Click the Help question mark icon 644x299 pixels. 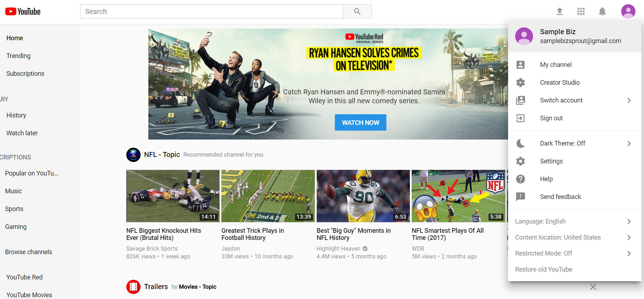click(521, 179)
